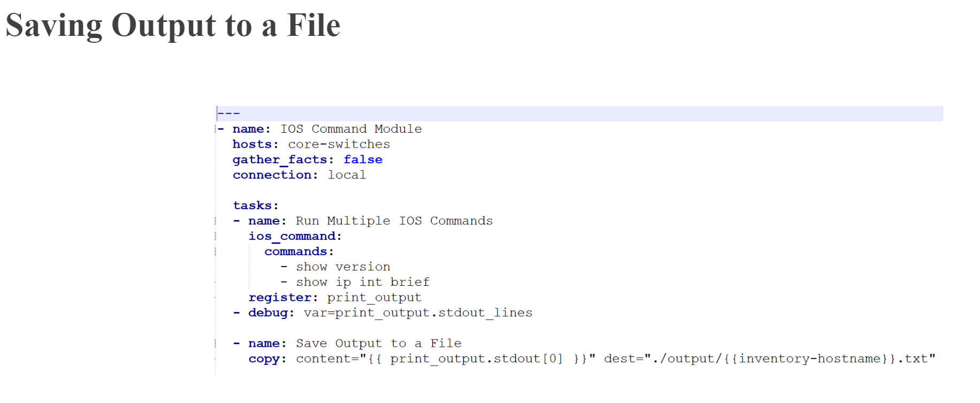Select the core-switches host value

[339, 145]
